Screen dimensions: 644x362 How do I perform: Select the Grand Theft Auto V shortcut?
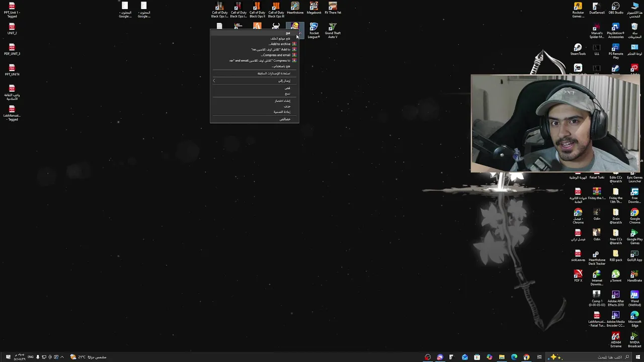333,31
